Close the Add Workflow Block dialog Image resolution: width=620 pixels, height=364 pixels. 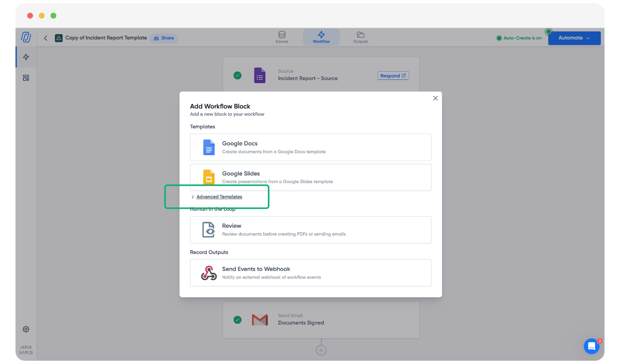pyautogui.click(x=435, y=98)
